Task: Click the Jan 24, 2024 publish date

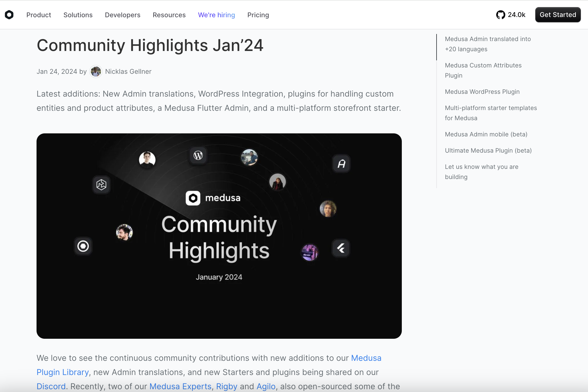Action: (57, 72)
